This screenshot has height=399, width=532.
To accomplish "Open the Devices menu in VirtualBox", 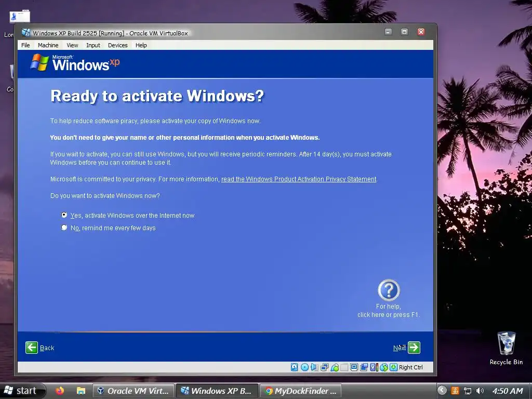I will coord(118,45).
